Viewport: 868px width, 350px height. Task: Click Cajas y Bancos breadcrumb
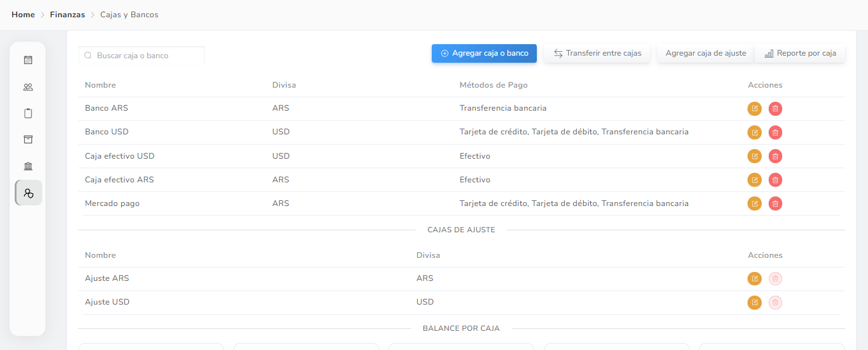pos(129,15)
